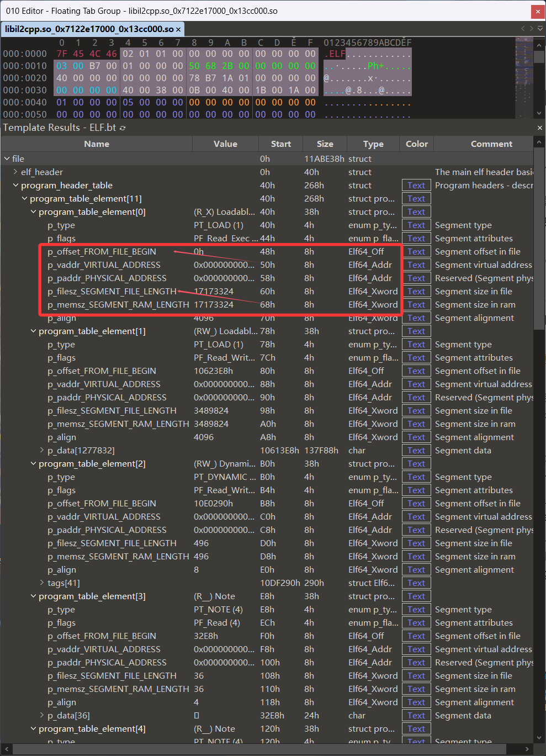
Task: Select the p_type row valued PT_DYNAMIC
Action: coord(267,477)
